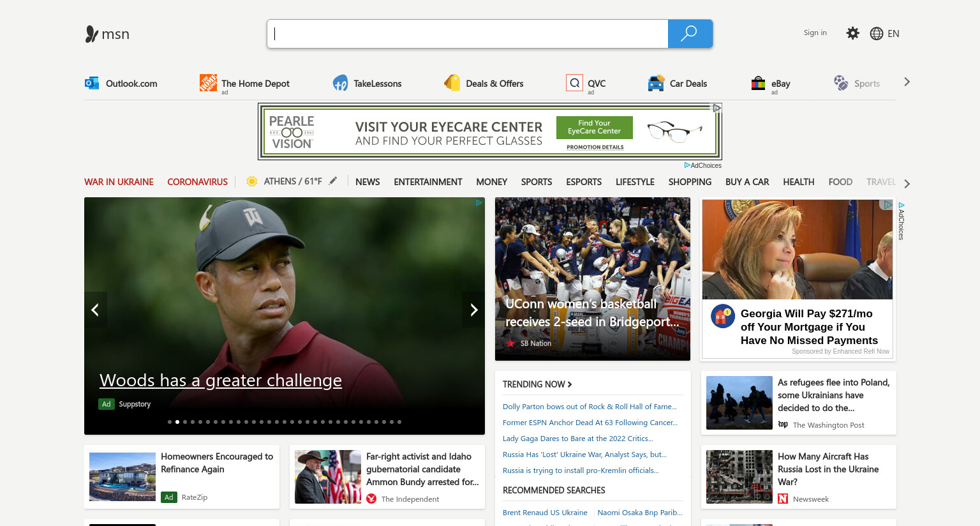
Task: Open settings gear icon
Action: click(852, 33)
